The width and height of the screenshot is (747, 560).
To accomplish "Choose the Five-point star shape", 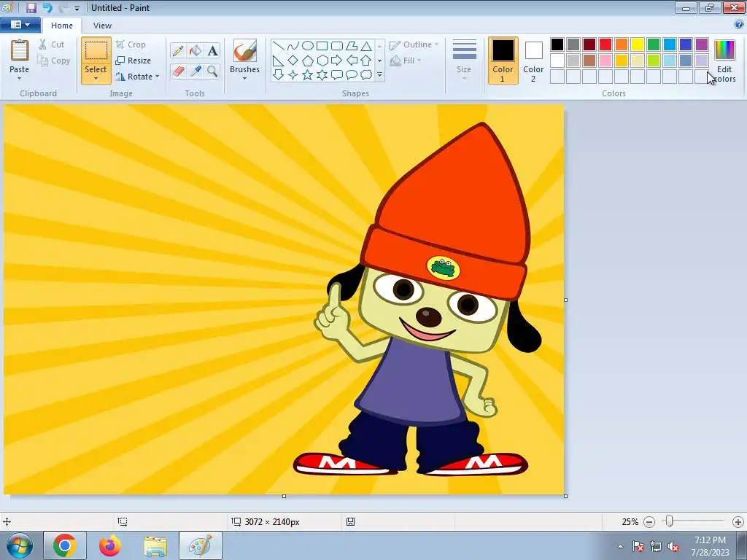I will pyautogui.click(x=308, y=75).
